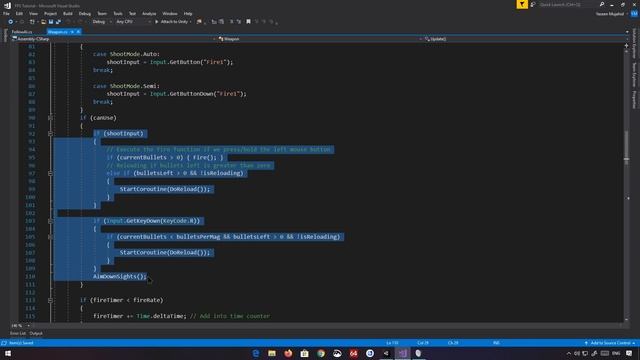Open the Project menu
The width and height of the screenshot is (640, 360).
click(x=51, y=13)
